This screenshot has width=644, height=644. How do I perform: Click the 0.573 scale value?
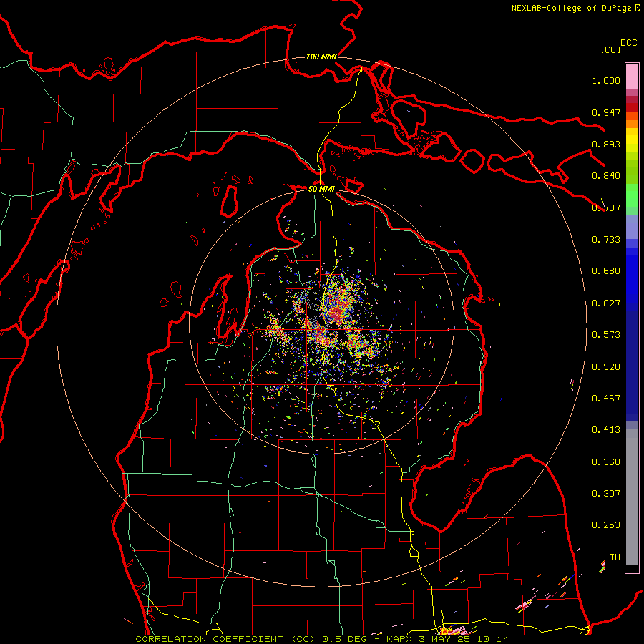[606, 335]
